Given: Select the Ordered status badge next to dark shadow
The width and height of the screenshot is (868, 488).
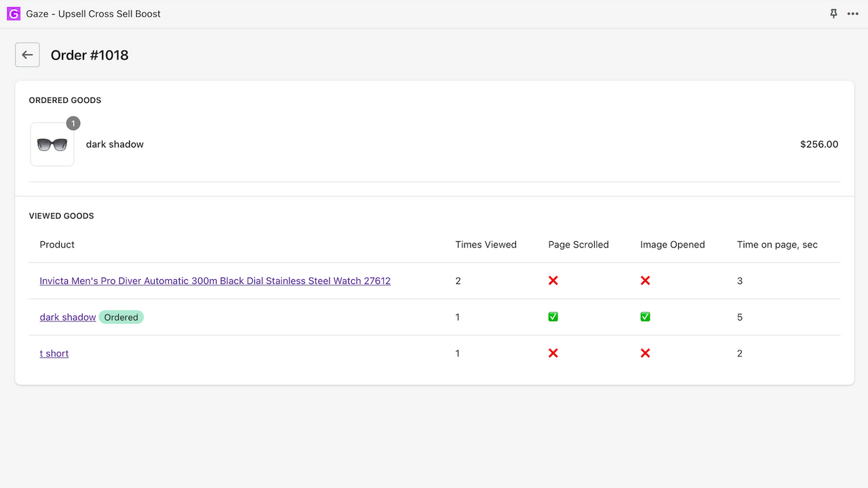Looking at the screenshot, I should 121,317.
